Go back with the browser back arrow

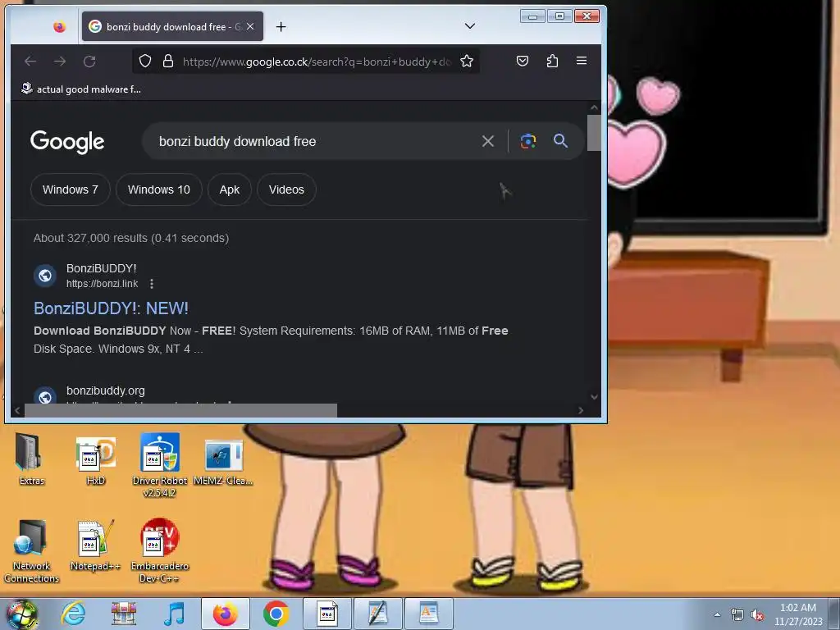(30, 61)
